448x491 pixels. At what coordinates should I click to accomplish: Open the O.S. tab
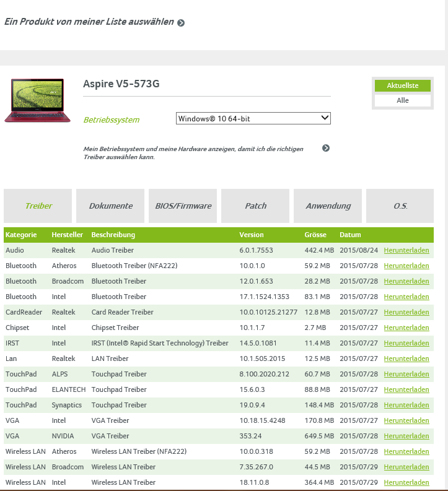(400, 206)
